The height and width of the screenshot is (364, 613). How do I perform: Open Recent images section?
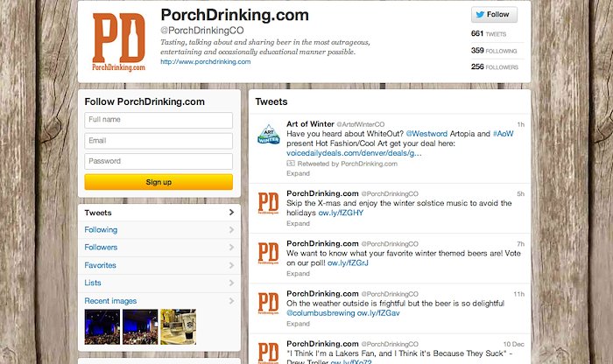(x=159, y=301)
